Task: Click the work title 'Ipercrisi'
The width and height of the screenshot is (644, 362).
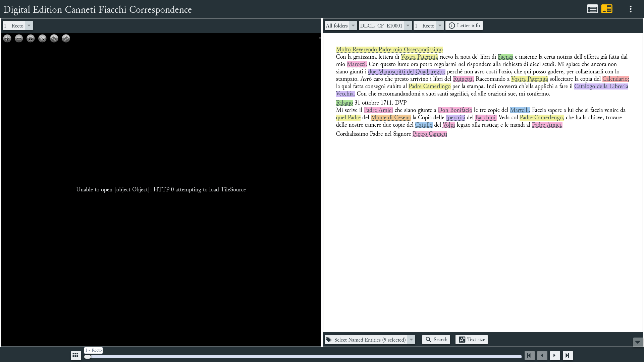Action: tap(455, 118)
